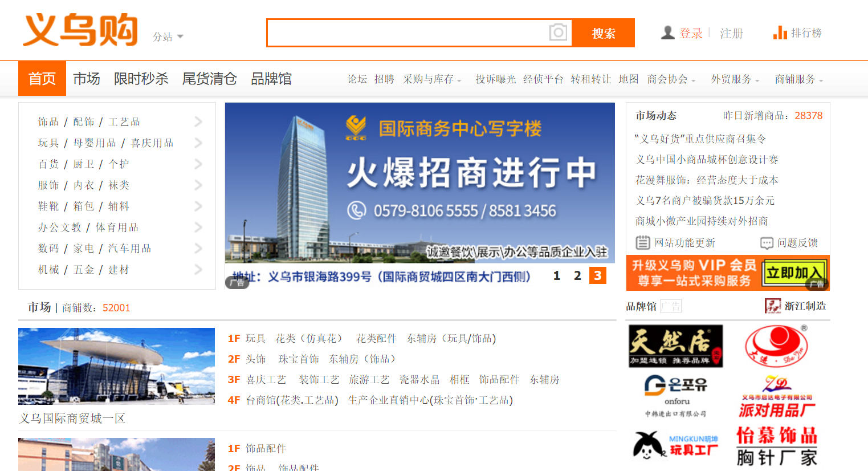Screen dimensions: 868x471
Task: Open the red circular brand logo
Action: (776, 346)
